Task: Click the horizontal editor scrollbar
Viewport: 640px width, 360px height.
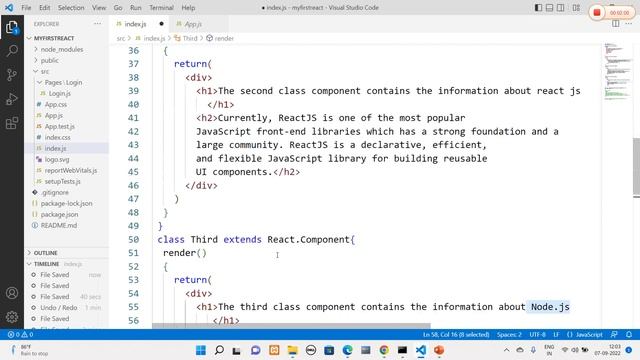Action: click(x=291, y=326)
